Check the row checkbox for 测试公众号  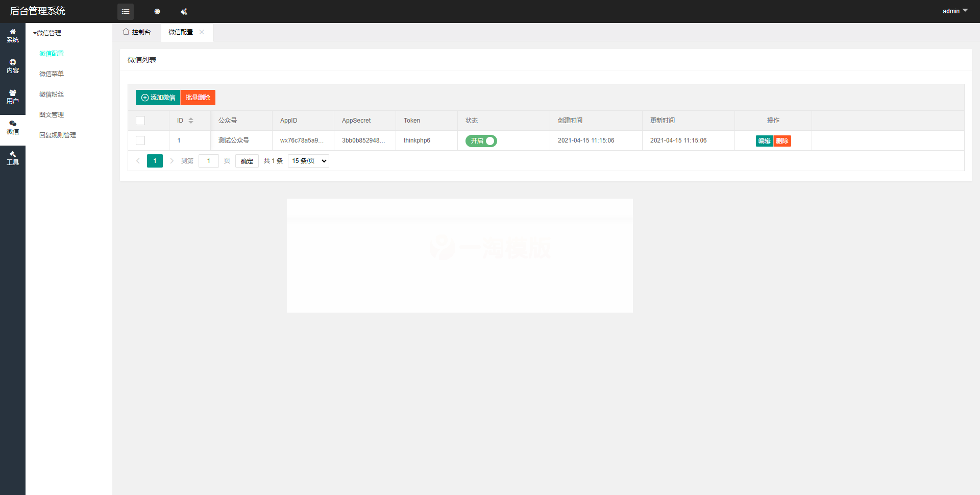click(140, 140)
